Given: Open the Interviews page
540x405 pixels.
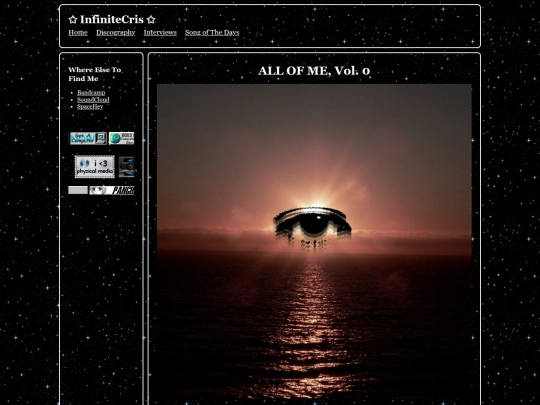Looking at the screenshot, I should pyautogui.click(x=160, y=32).
